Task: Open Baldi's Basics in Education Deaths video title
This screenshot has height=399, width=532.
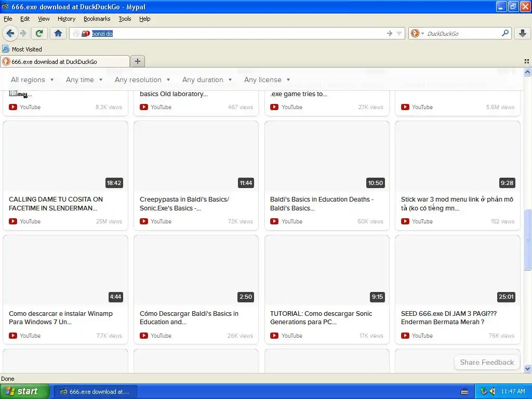Action: coord(322,204)
